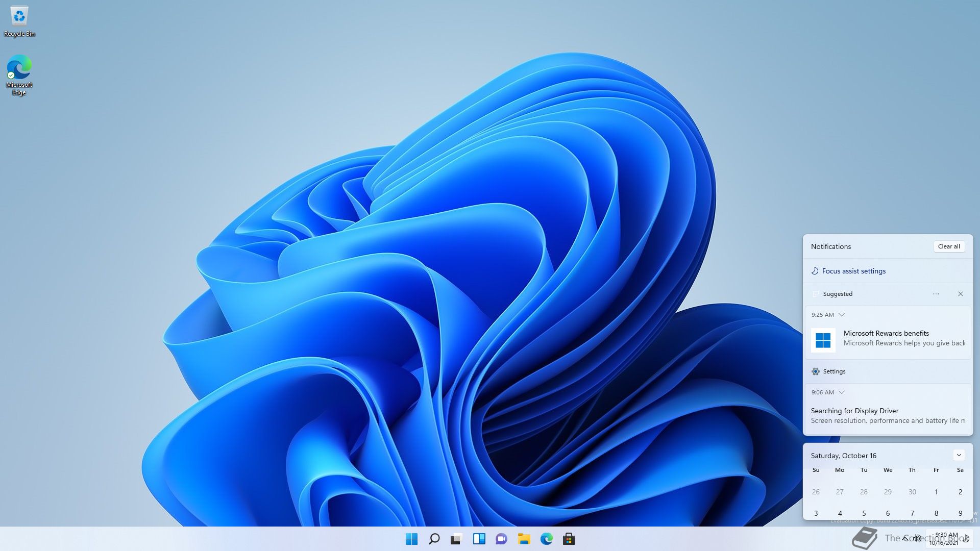Select the Microsoft Edge desktop shortcut

tap(19, 75)
